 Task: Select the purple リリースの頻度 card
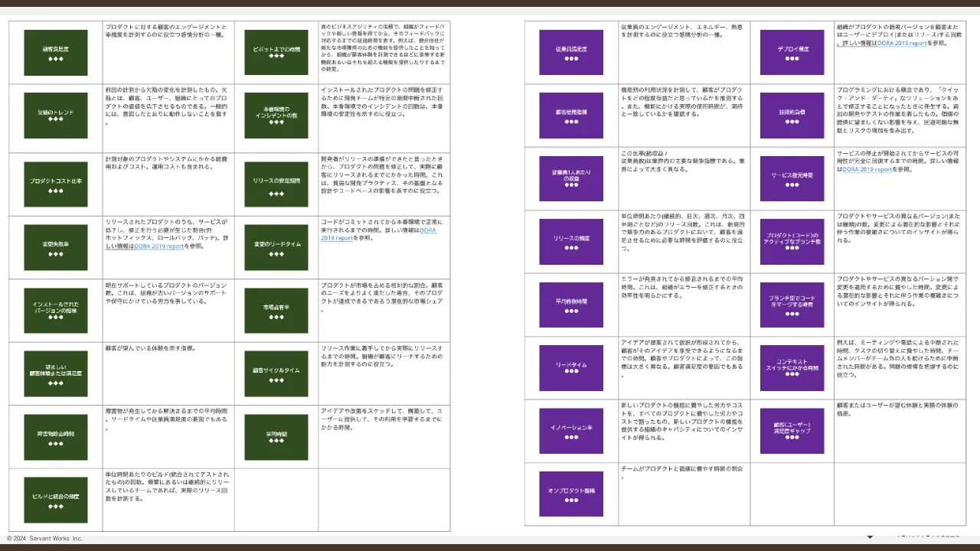point(571,242)
